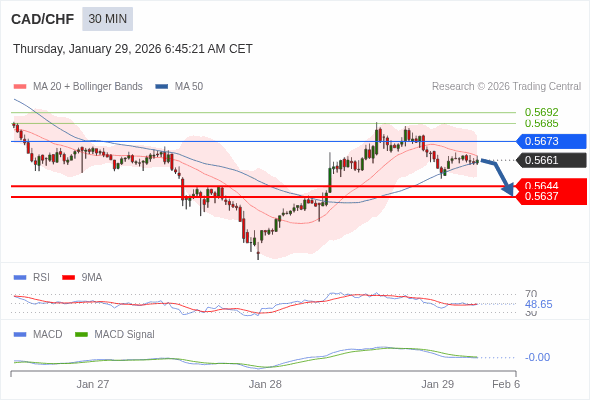Click the CAD/CHF pair title

pos(43,19)
